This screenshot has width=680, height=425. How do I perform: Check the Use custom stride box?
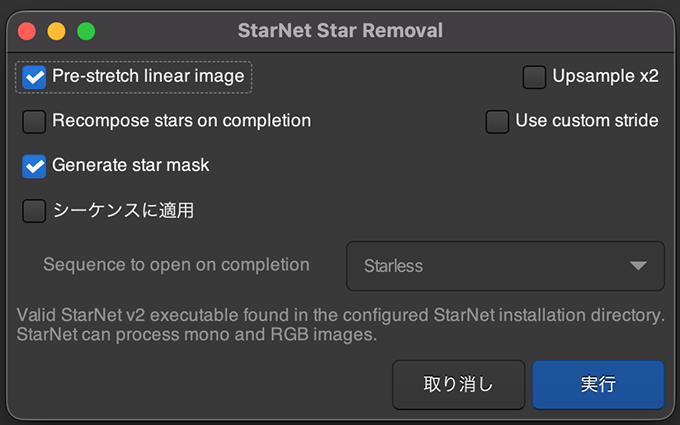[497, 122]
